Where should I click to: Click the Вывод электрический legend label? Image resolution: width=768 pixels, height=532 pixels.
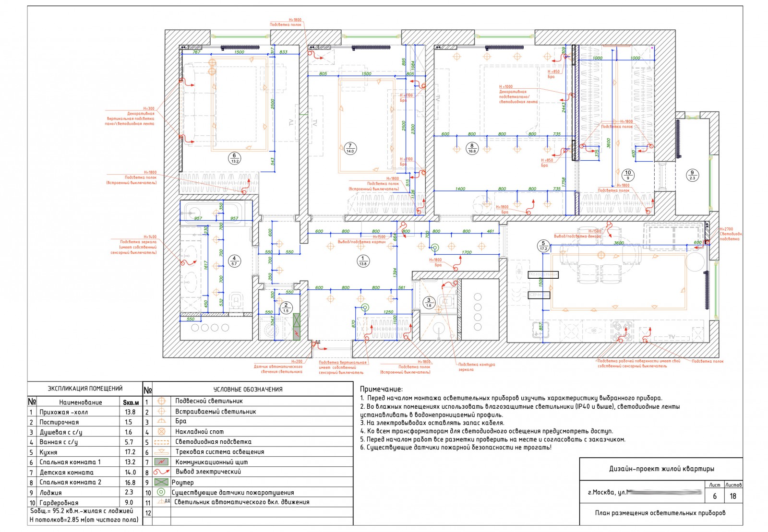(x=208, y=472)
